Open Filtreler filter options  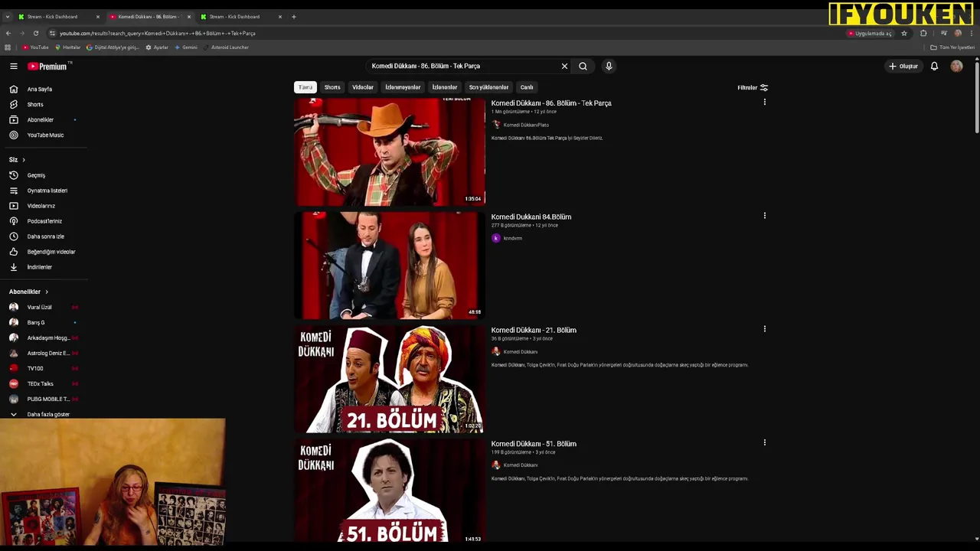coord(753,87)
